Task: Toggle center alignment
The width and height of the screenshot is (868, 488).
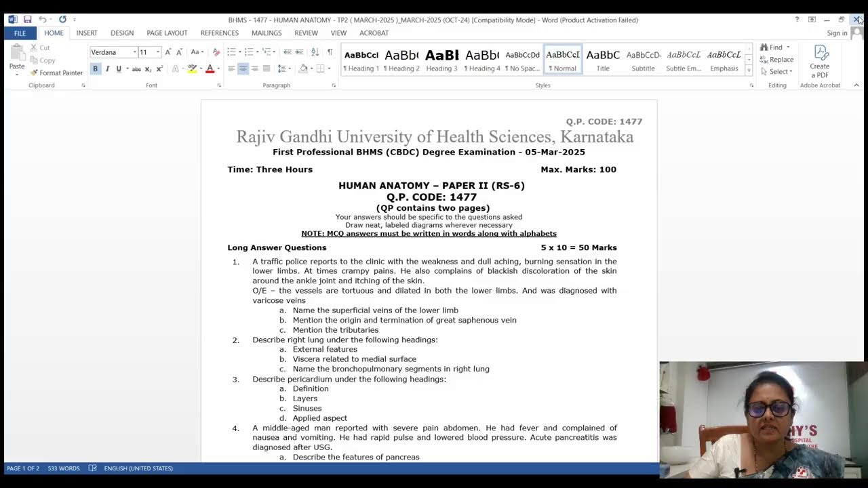Action: (243, 68)
